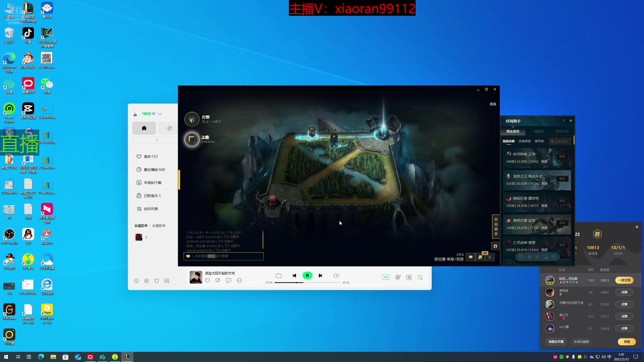The width and height of the screenshot is (644, 362).
Task: Expand the account dropdown arrow in QQ Music
Action: 160,114
